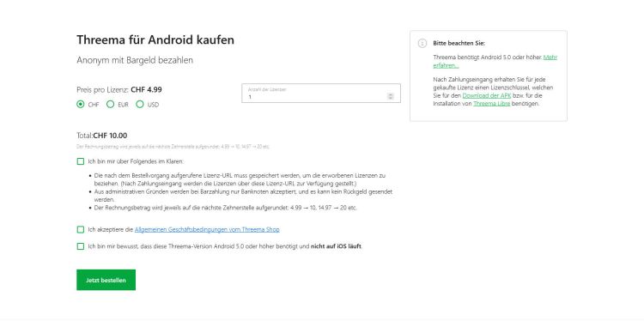Tick the Ich bin mir über Folgendes checkbox
The image size is (644, 321).
pyautogui.click(x=81, y=161)
